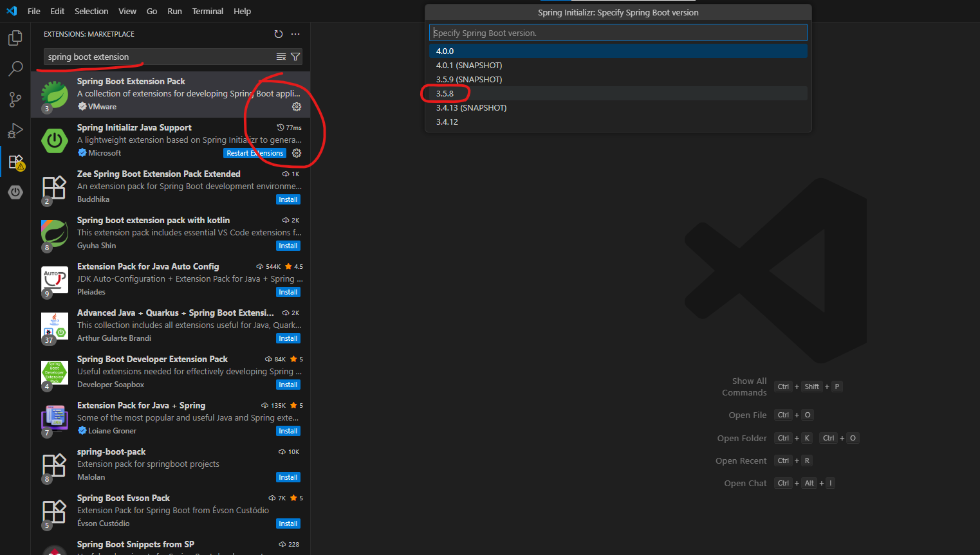Install Advanced Java + Quarkus + Spring pack
This screenshot has height=555, width=980.
point(288,338)
